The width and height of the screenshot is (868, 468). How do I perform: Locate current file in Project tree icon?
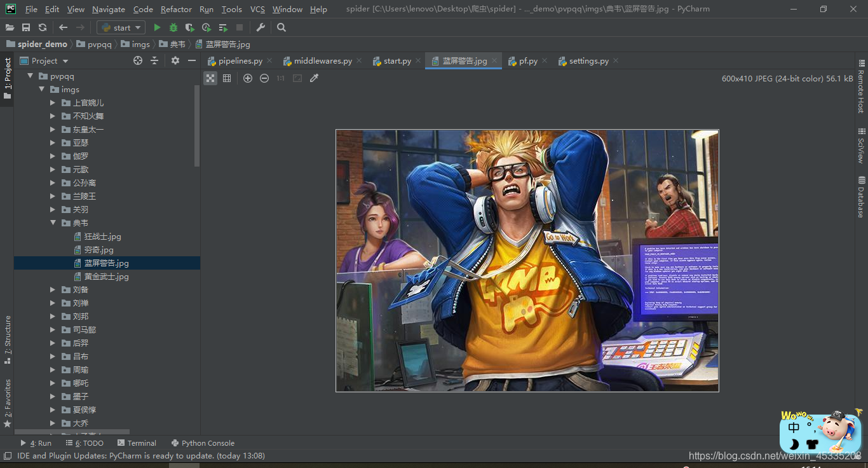(x=138, y=60)
